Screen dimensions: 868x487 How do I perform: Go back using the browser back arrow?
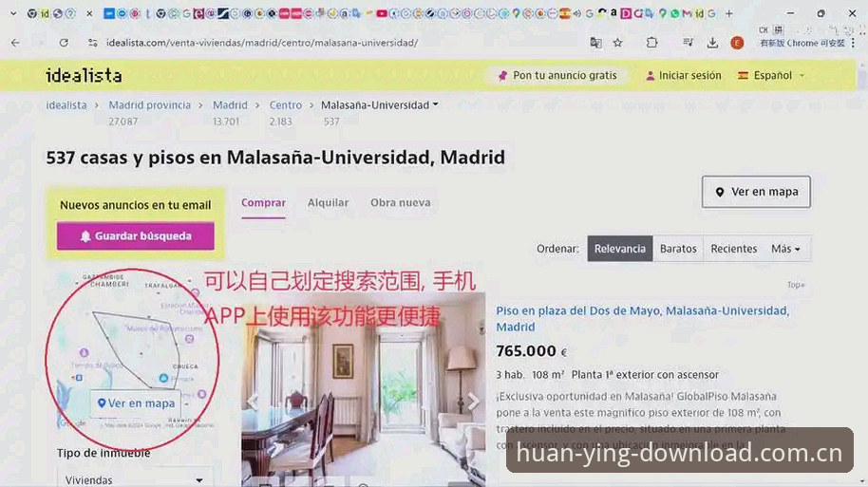15,43
